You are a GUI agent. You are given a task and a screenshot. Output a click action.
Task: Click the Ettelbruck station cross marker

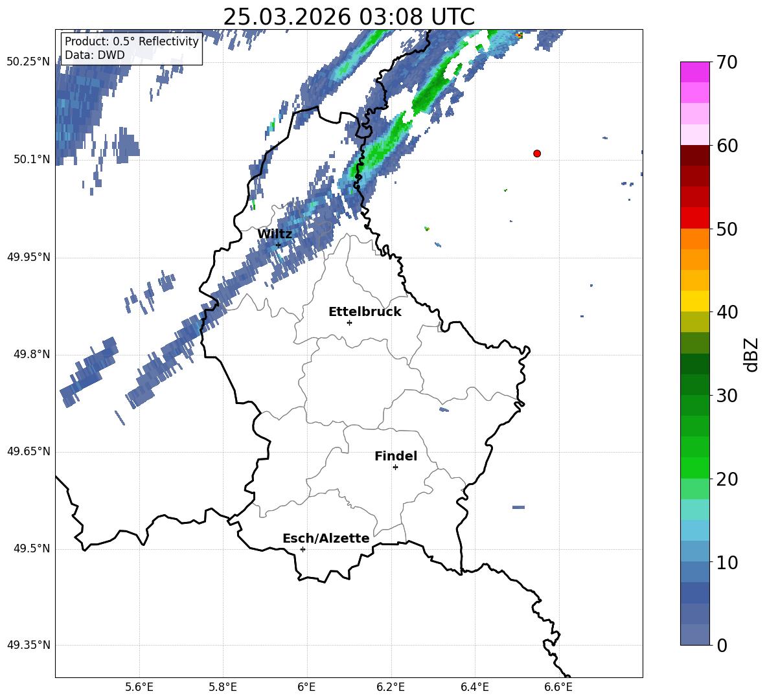[x=349, y=322]
